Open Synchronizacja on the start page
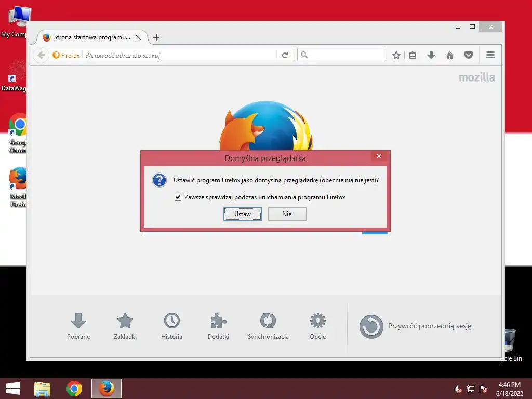 (x=268, y=326)
